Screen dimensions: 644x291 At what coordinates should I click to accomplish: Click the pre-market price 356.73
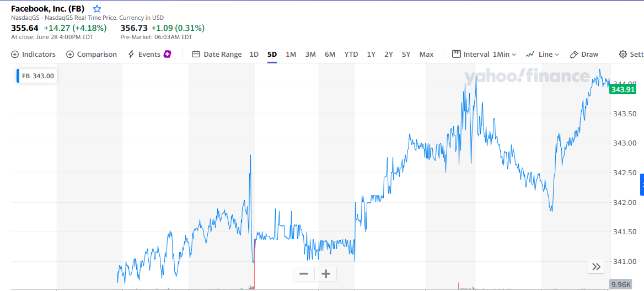134,28
